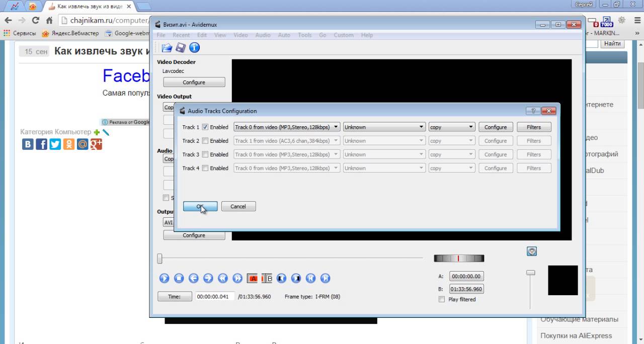Click the Twitter share icon on webpage

pos(55,144)
